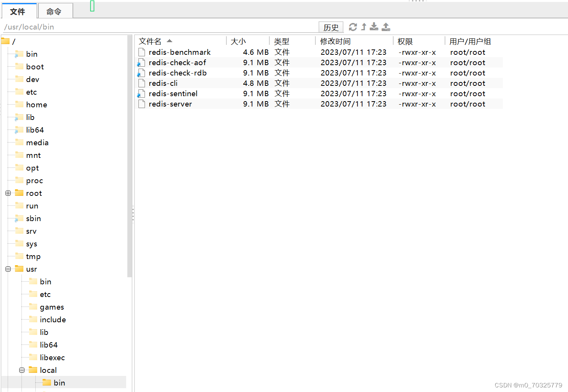This screenshot has width=568, height=392.
Task: Select the home folder icon
Action: [19, 104]
